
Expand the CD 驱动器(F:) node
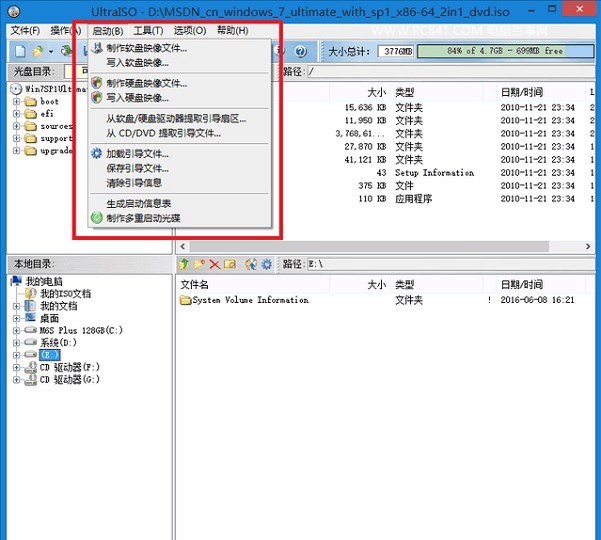[16, 367]
